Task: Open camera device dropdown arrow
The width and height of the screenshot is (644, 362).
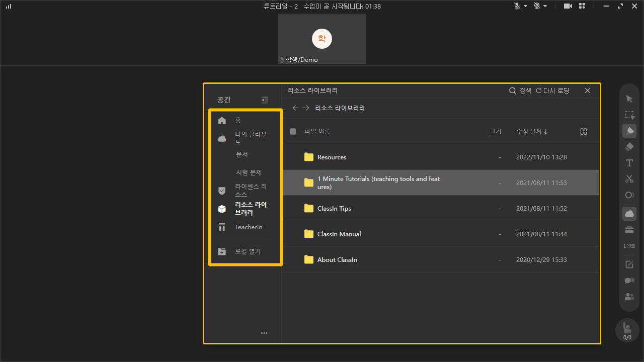Action: (x=545, y=6)
